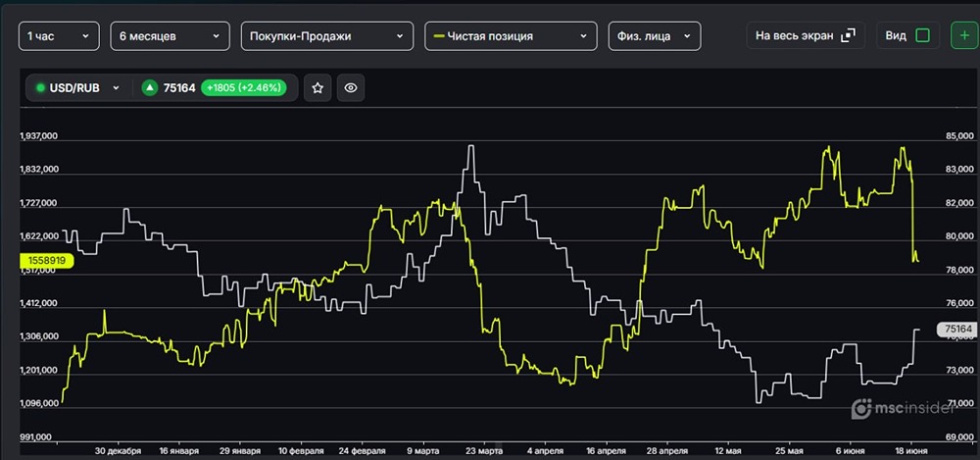Click the 1,306,000 left axis value
980x460 pixels.
40,336
